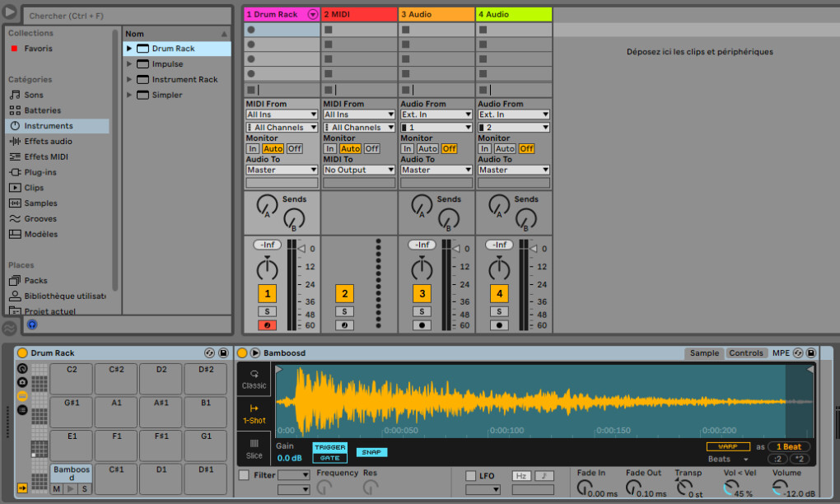
Task: Mute the Bamboosd pad with M
Action: coord(57,489)
